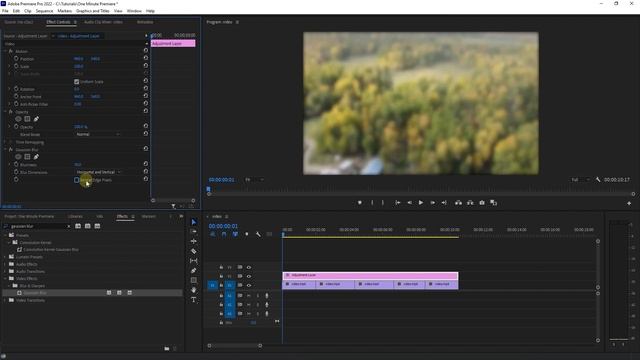Select the Selection tool arrow
This screenshot has width=640, height=360.
click(193, 222)
